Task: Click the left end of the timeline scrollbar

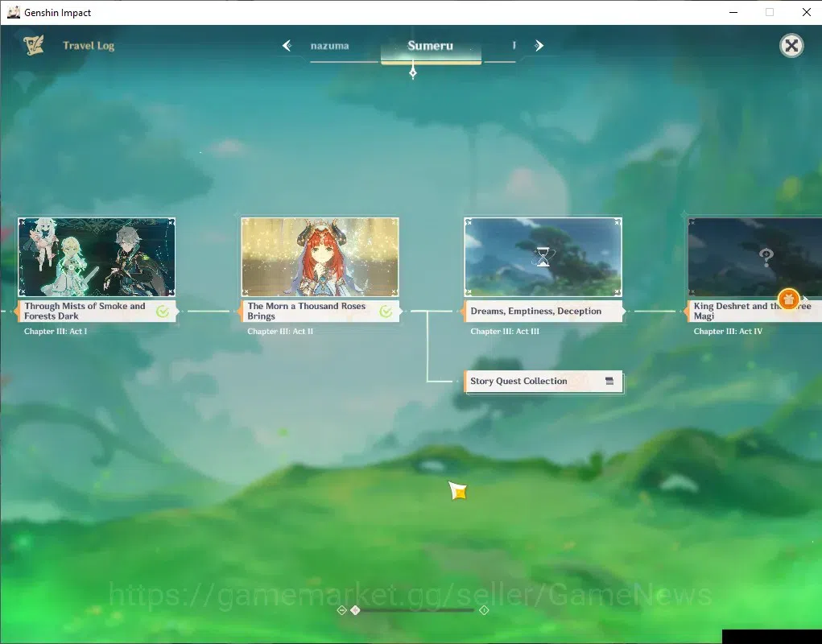Action: coord(341,610)
